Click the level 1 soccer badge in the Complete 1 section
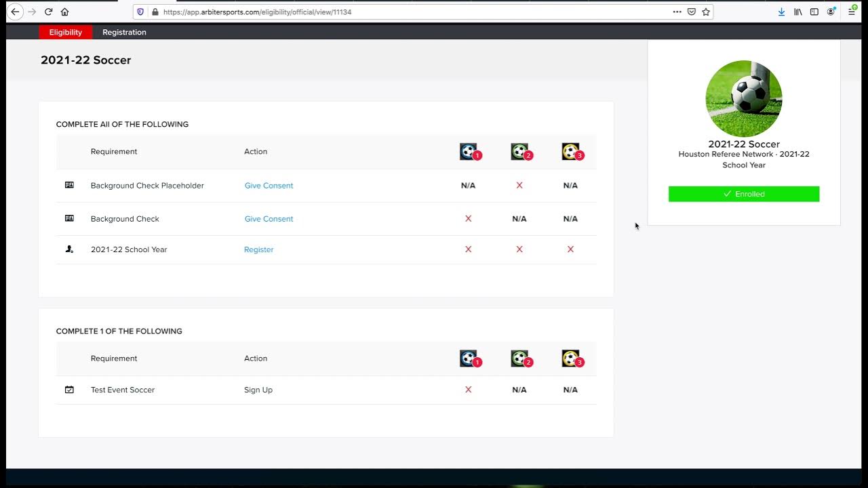The width and height of the screenshot is (868, 488). [470, 359]
